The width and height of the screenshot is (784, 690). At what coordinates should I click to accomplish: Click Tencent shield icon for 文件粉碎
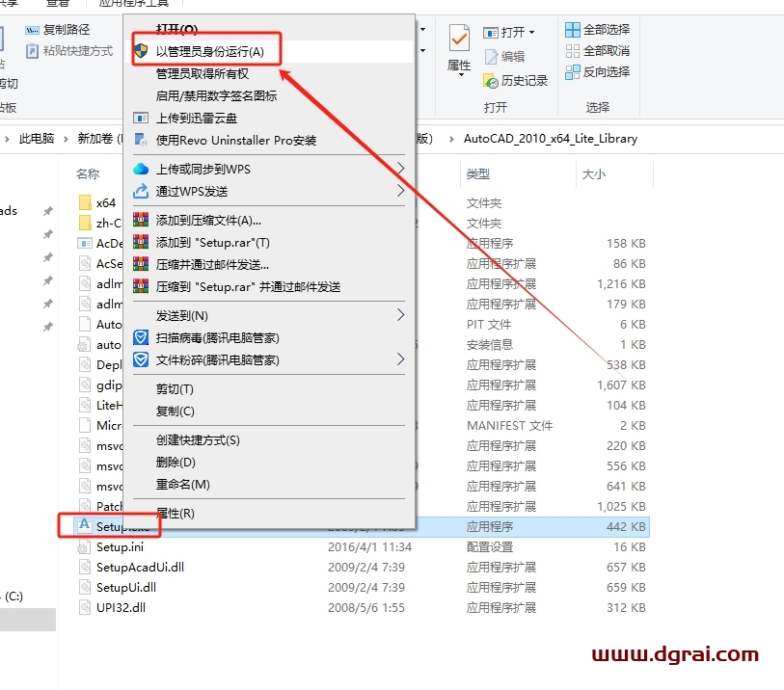[x=141, y=359]
